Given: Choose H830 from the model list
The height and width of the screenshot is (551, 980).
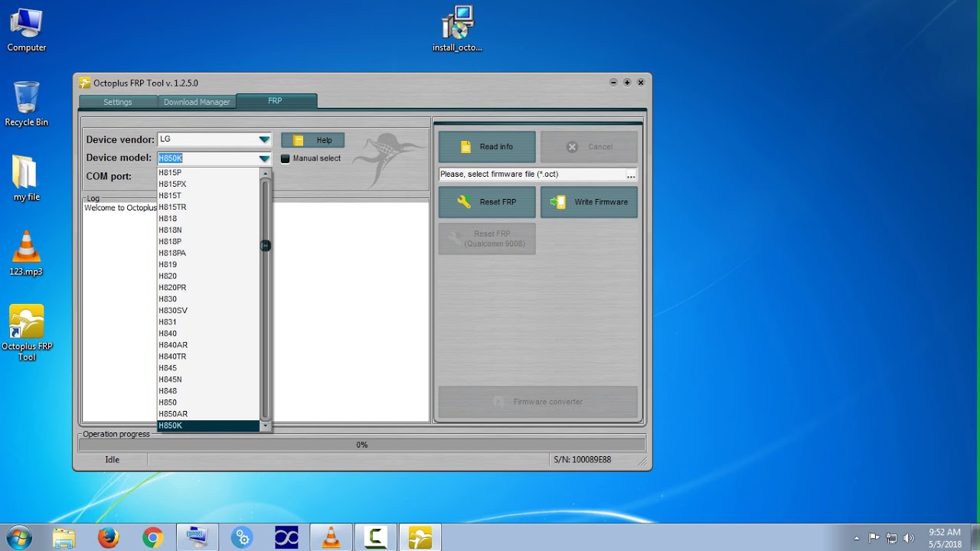Looking at the screenshot, I should click(208, 299).
